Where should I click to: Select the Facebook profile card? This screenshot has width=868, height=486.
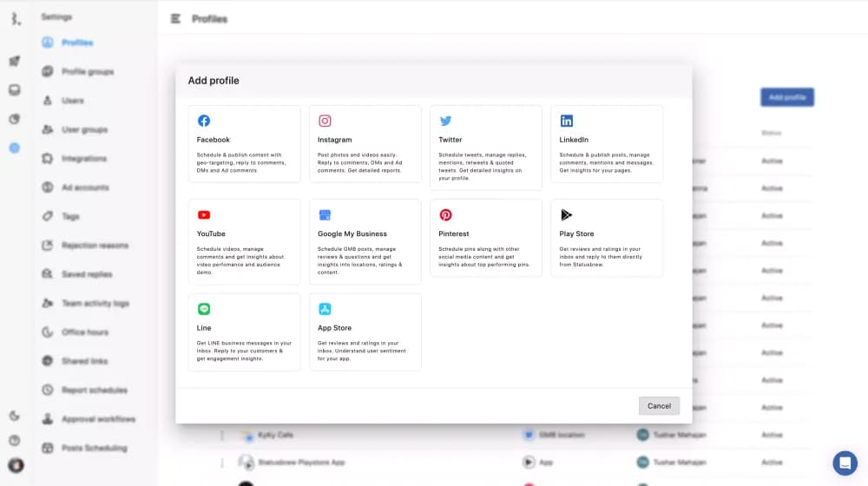coord(244,144)
